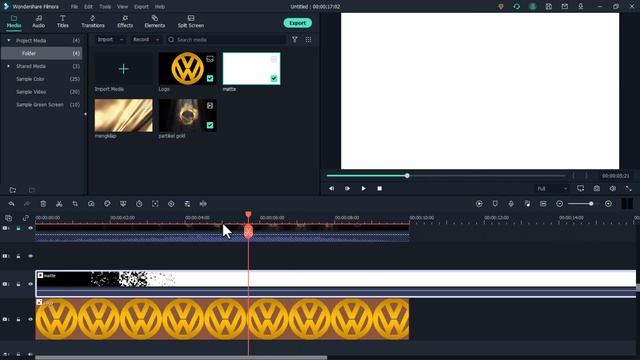This screenshot has height=360, width=640.
Task: Open the Help menu
Action: click(160, 7)
